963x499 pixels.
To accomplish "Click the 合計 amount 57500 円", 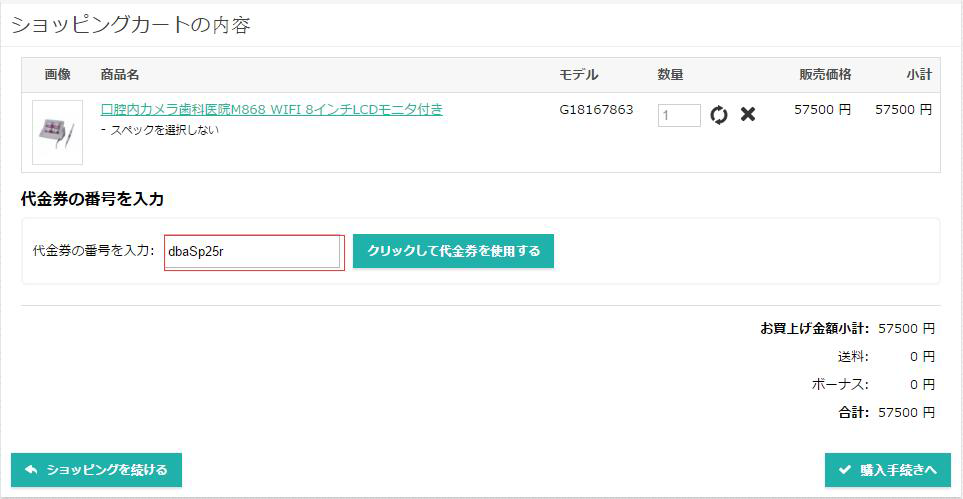I will [906, 412].
